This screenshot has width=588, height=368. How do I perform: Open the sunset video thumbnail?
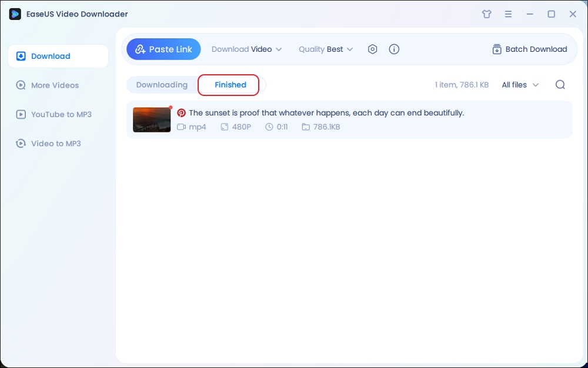[x=152, y=120]
